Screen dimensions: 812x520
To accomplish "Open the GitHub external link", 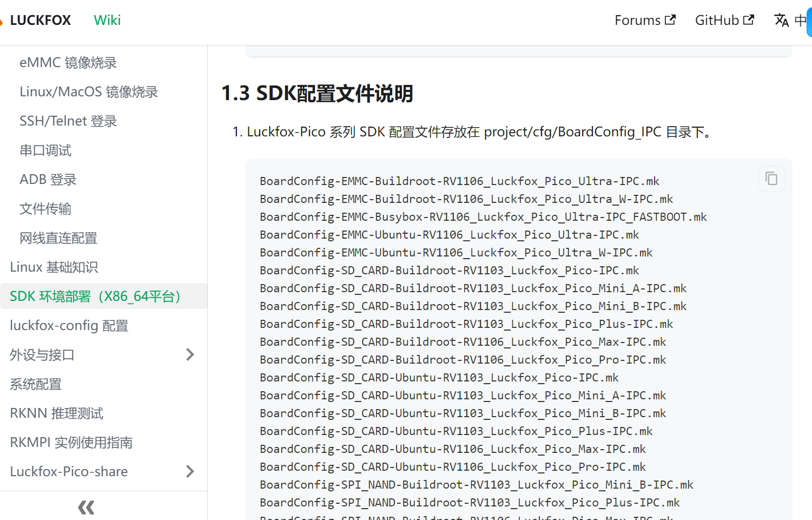I will click(724, 21).
